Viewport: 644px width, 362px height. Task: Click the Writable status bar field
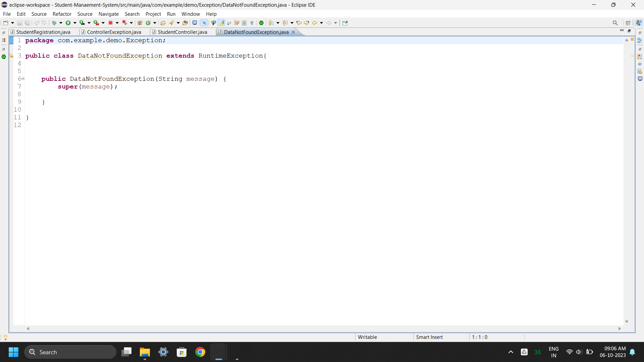[x=367, y=337]
